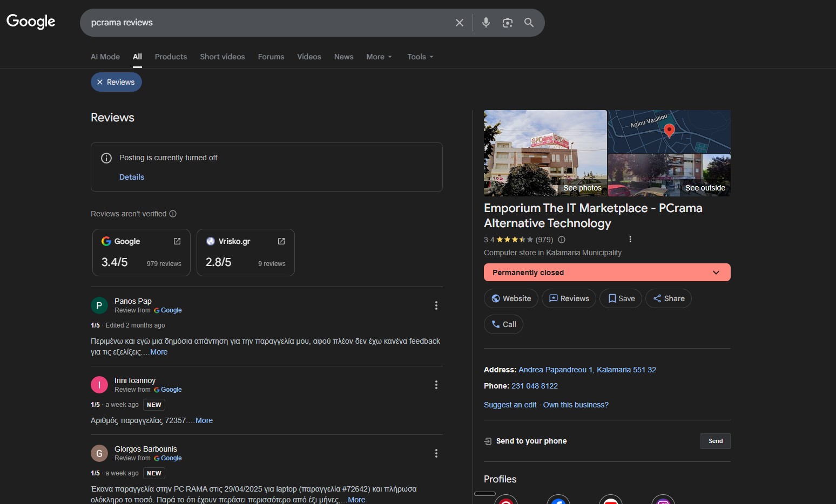Open options menu for Panos Pap review

436,305
